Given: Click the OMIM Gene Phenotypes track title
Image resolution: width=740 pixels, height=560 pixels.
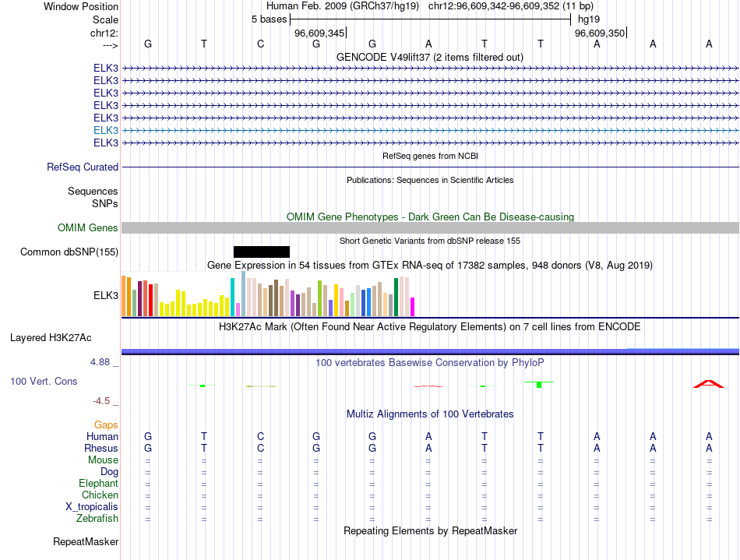Looking at the screenshot, I should 431,217.
